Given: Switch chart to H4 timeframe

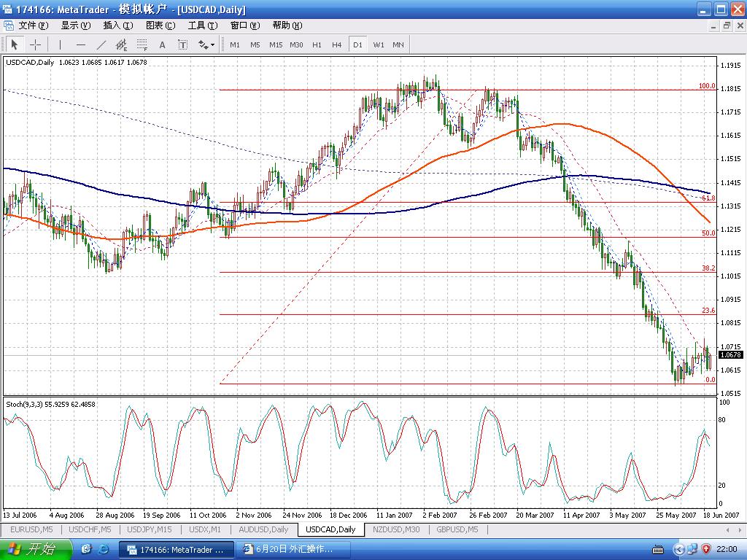Looking at the screenshot, I should pyautogui.click(x=336, y=44).
